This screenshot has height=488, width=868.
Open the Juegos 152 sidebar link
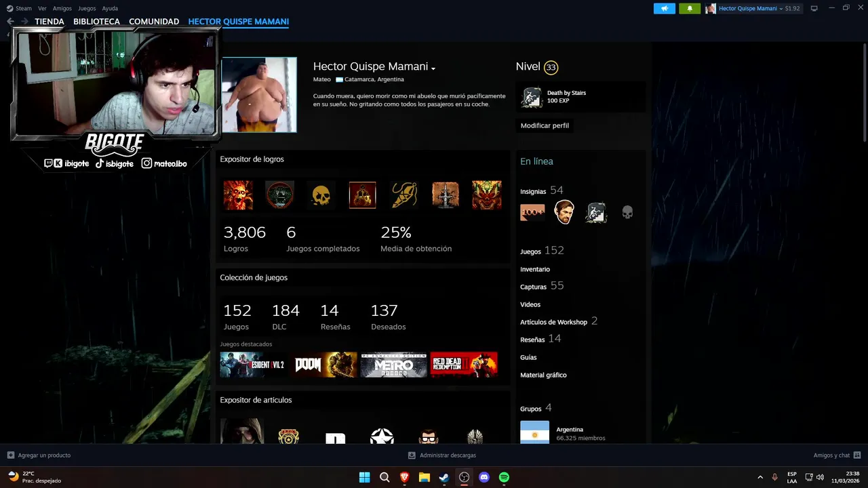(x=542, y=251)
